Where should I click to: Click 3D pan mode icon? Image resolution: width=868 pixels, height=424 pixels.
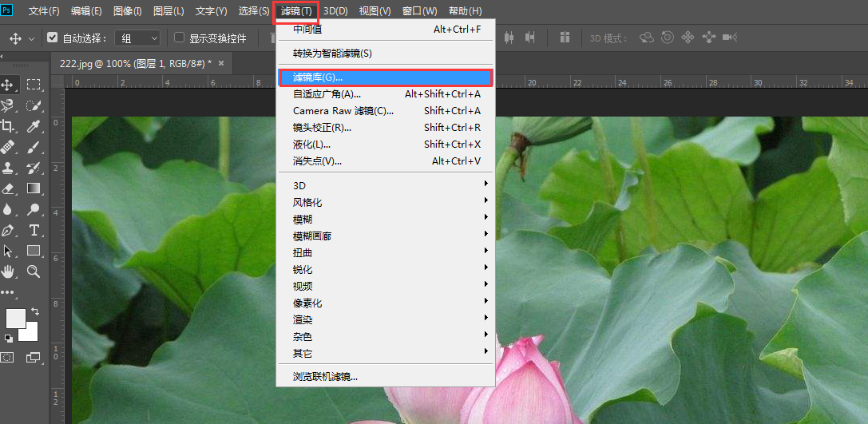coord(688,38)
